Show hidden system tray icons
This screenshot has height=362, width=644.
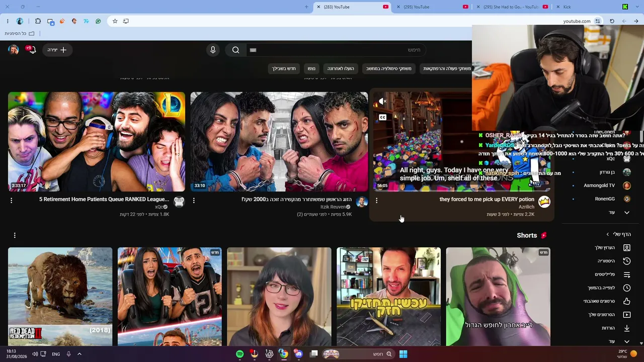(79, 354)
